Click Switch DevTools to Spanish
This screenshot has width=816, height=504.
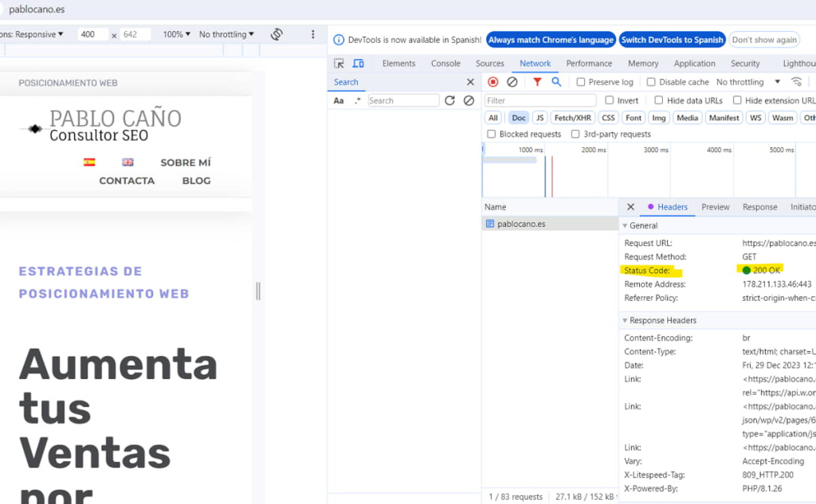pos(672,40)
